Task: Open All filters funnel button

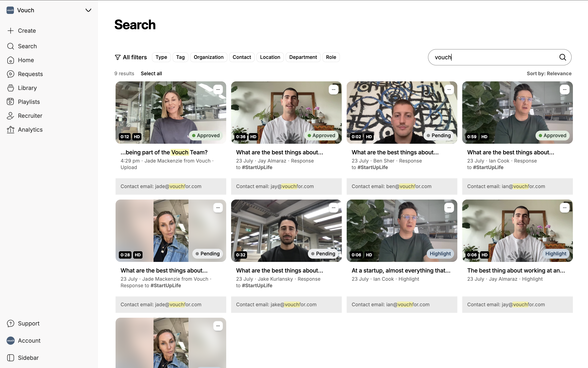Action: tap(131, 57)
